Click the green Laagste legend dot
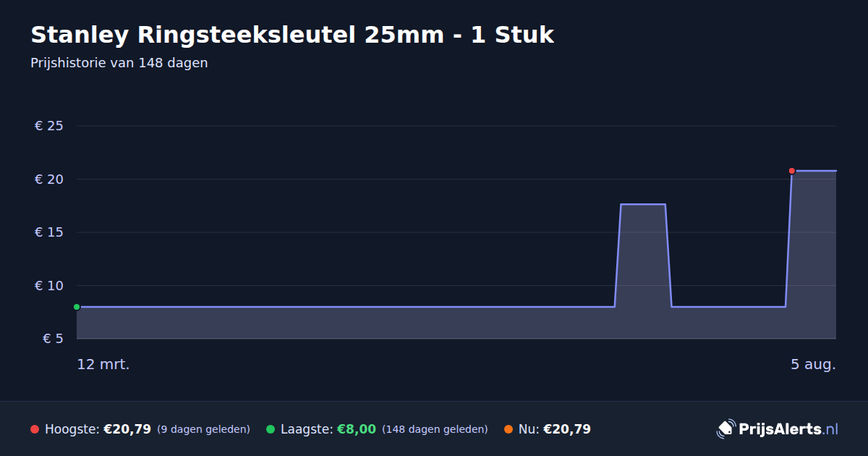Screen dimensions: 868x456 click(x=271, y=429)
